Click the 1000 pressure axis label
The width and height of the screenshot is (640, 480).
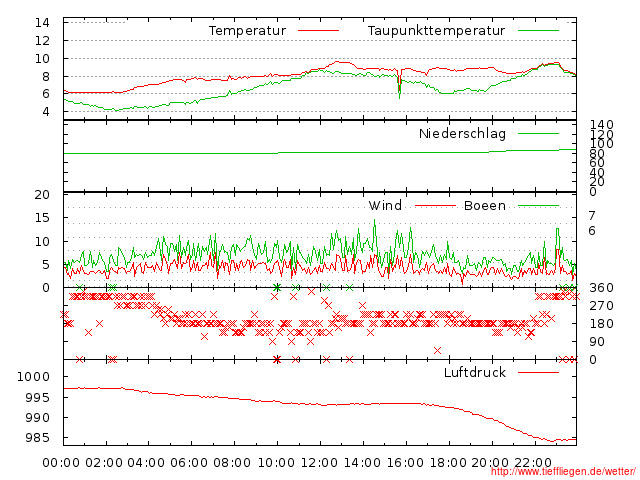pyautogui.click(x=33, y=376)
